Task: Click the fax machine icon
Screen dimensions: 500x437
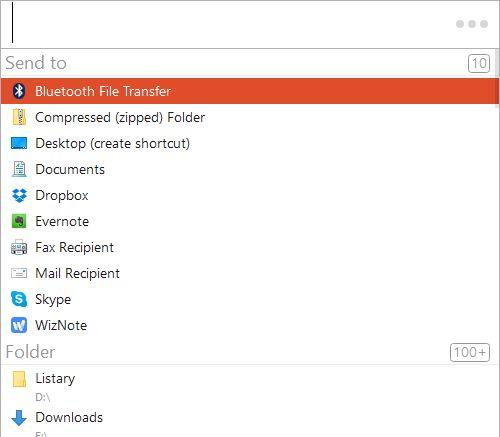Action: 19,247
